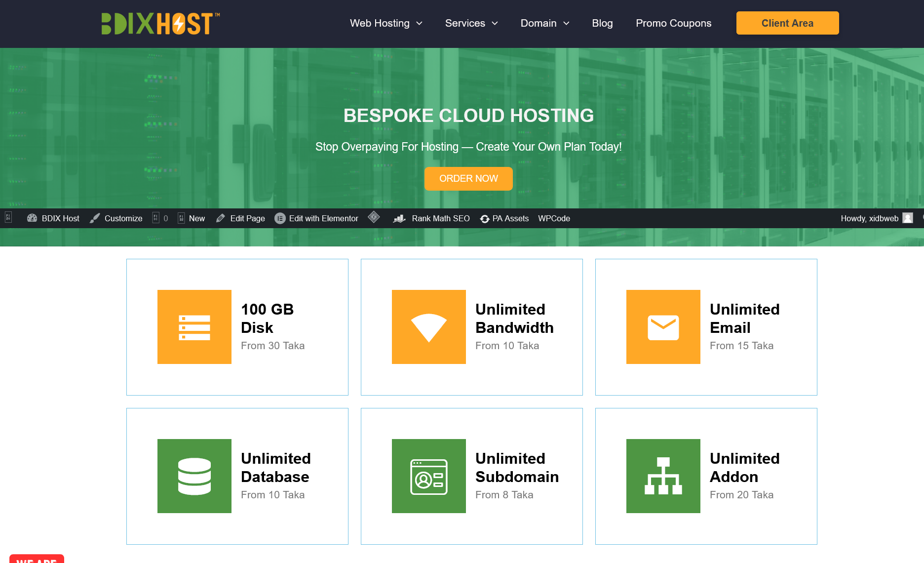924x563 pixels.
Task: Click the ORDER NOW button
Action: coord(468,178)
